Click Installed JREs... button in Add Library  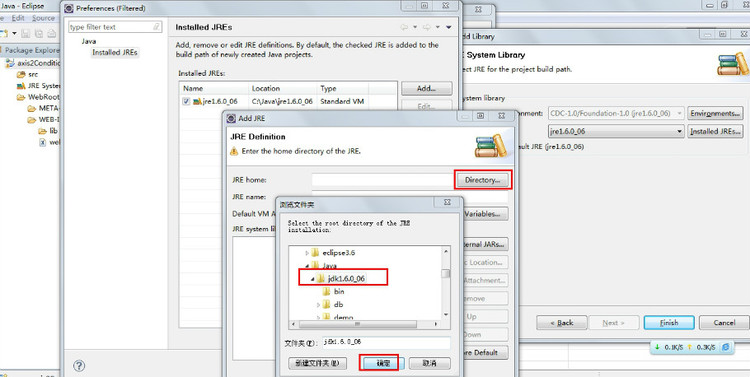pyautogui.click(x=715, y=131)
